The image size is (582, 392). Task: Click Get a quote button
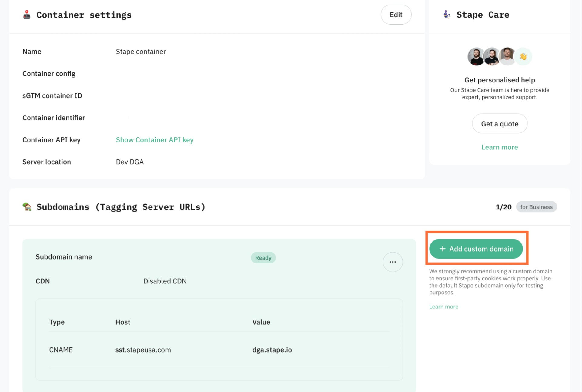500,124
